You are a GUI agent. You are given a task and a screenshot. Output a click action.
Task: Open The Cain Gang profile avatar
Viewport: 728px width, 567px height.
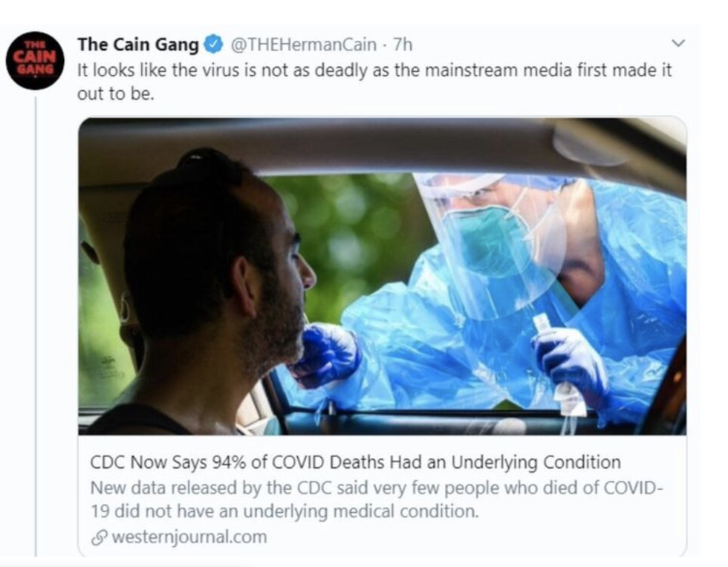point(35,60)
